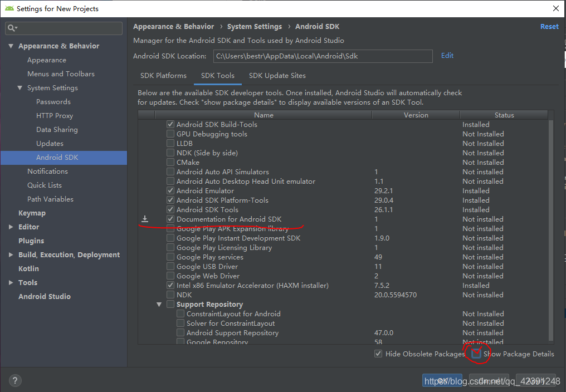
Task: Select Notifications in the settings sidebar
Action: pyautogui.click(x=47, y=171)
